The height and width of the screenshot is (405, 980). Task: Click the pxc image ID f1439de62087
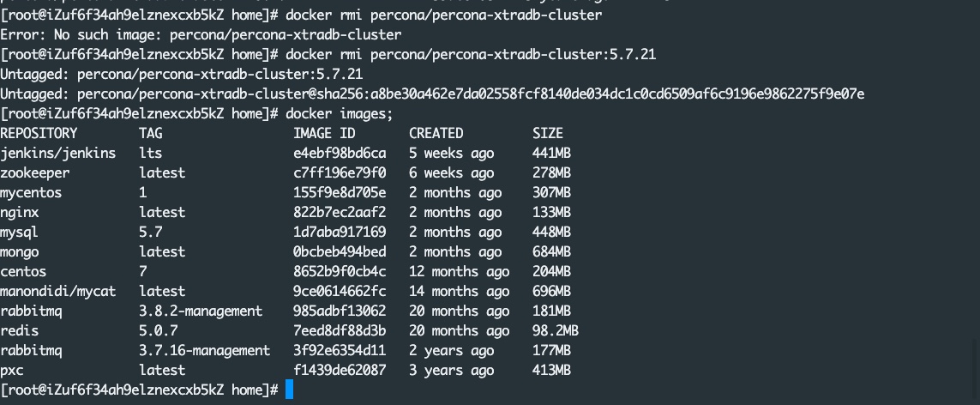340,370
